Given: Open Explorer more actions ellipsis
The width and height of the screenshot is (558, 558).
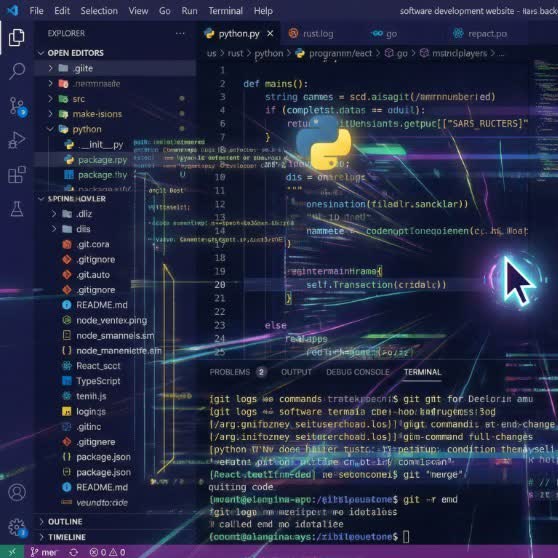Looking at the screenshot, I should click(180, 33).
